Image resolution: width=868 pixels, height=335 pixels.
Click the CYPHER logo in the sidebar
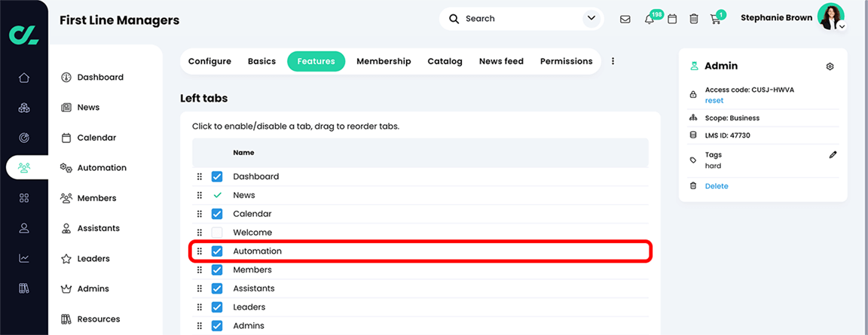point(24,35)
